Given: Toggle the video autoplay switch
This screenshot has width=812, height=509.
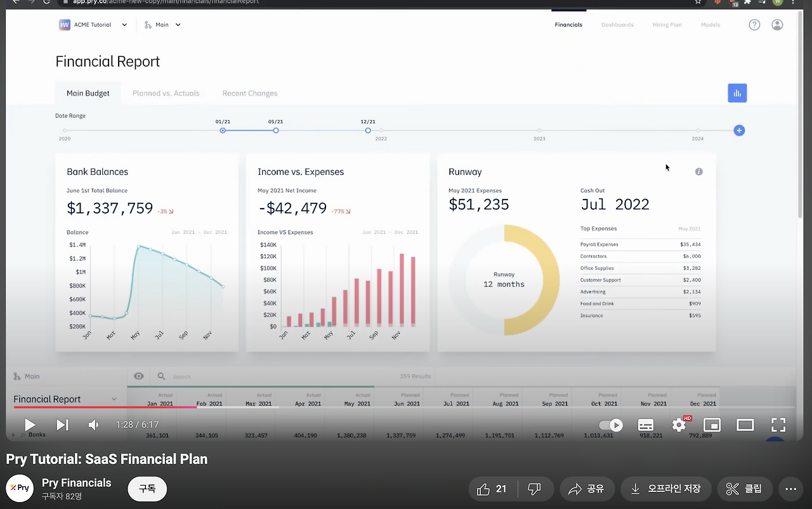Looking at the screenshot, I should tap(611, 425).
